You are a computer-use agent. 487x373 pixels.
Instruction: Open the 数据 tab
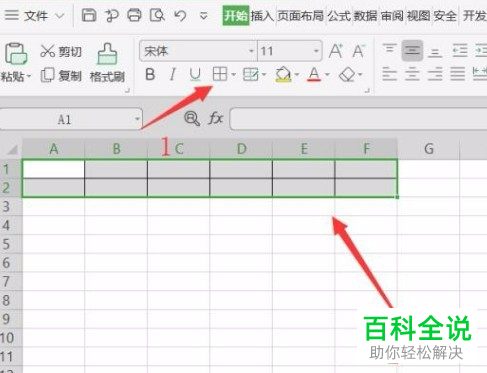point(365,16)
